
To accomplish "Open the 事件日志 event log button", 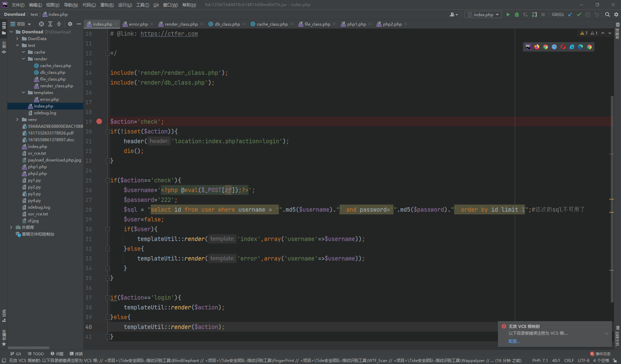I will click(600, 354).
